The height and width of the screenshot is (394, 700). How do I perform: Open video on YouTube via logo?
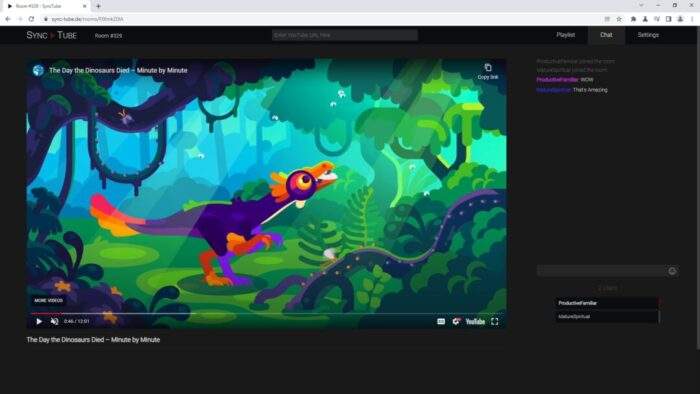click(475, 321)
